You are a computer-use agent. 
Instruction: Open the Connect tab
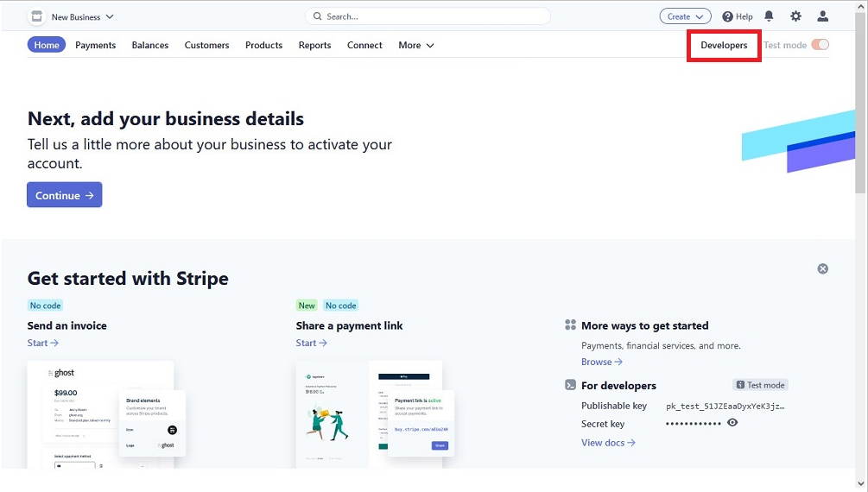[x=364, y=46]
